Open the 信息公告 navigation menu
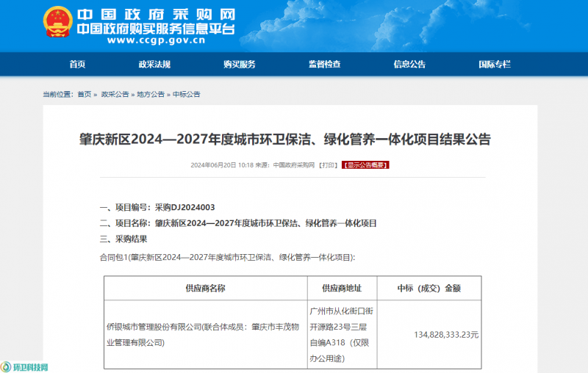This screenshot has width=588, height=373. (409, 65)
